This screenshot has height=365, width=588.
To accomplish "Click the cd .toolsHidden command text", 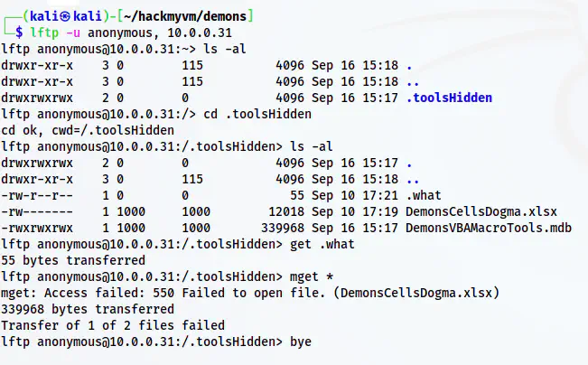I will 257,114.
